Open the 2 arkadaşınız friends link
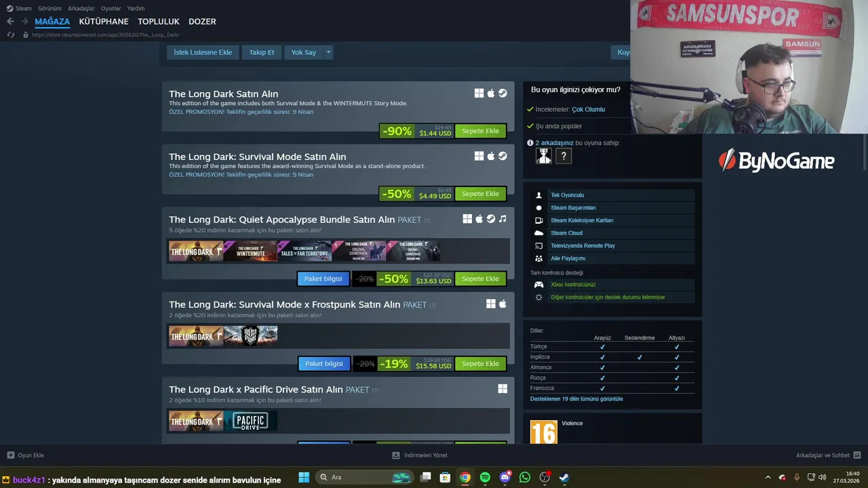This screenshot has height=488, width=868. (x=554, y=143)
